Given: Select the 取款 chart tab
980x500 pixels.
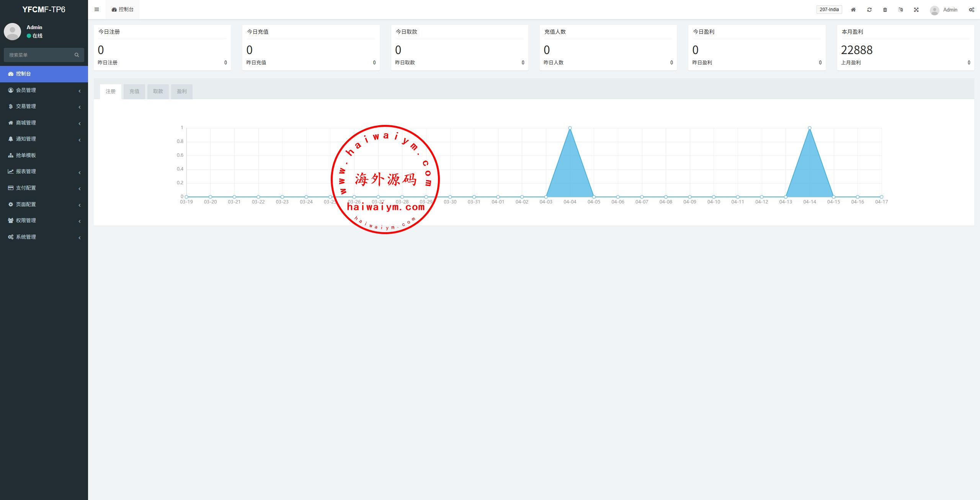Looking at the screenshot, I should [158, 92].
